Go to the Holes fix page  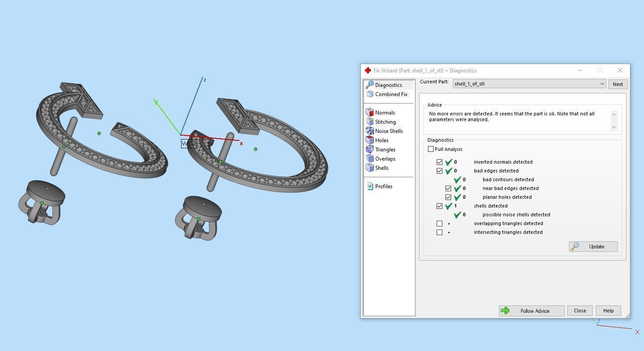tap(377, 140)
